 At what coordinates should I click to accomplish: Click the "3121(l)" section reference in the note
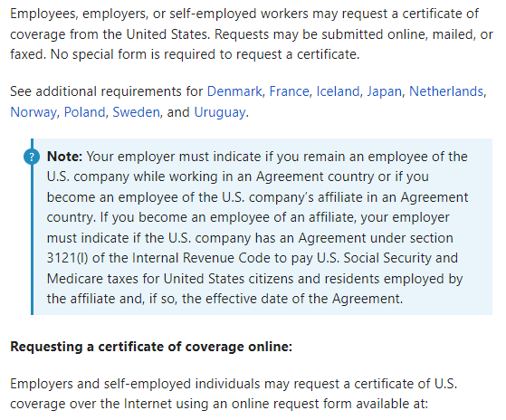pyautogui.click(x=67, y=258)
